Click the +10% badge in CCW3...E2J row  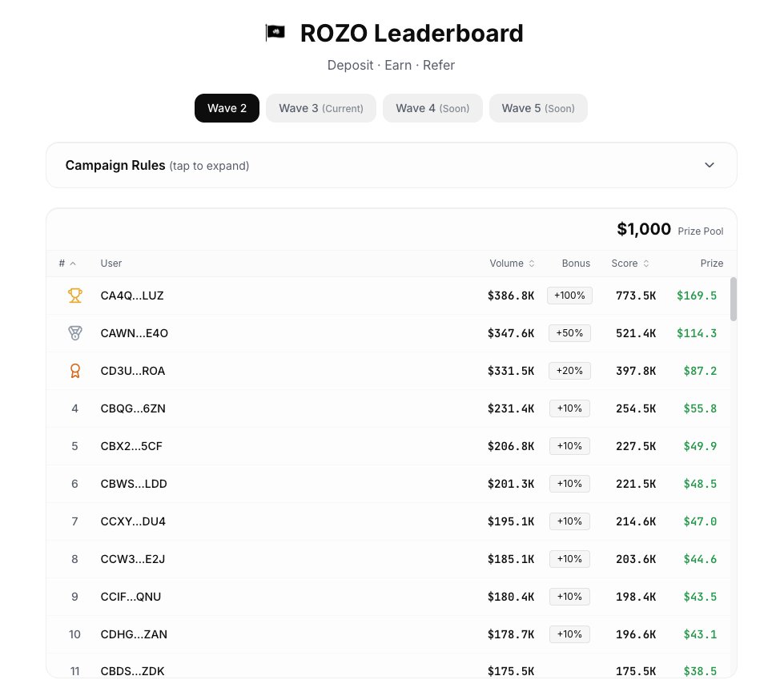[x=569, y=559]
